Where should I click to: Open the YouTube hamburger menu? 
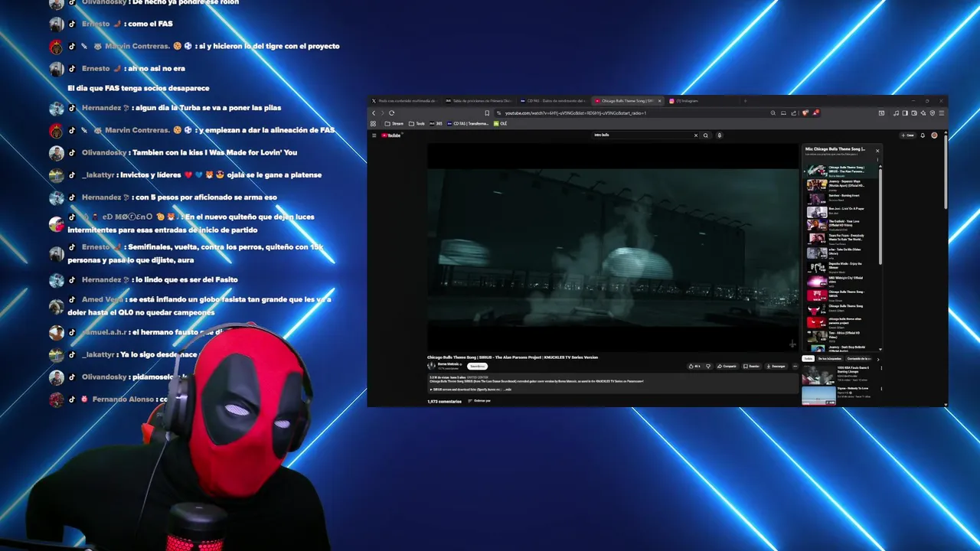coord(374,135)
